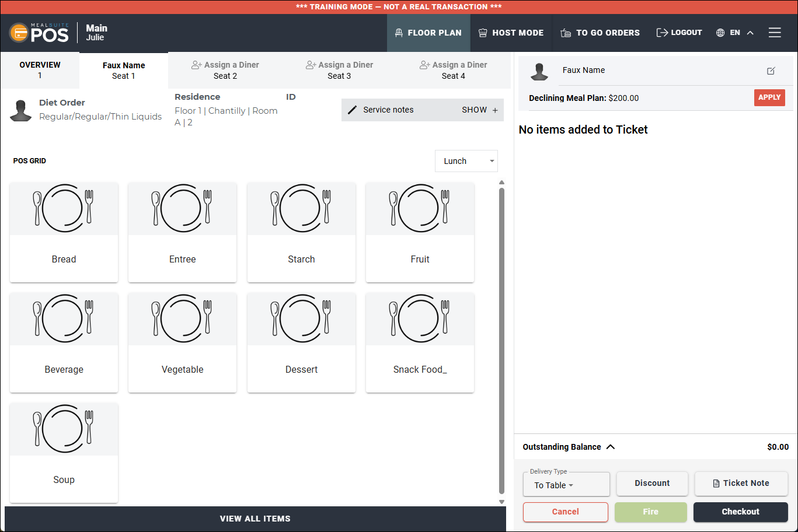This screenshot has height=532, width=798.
Task: Click the Beverage plate icon
Action: (x=64, y=318)
